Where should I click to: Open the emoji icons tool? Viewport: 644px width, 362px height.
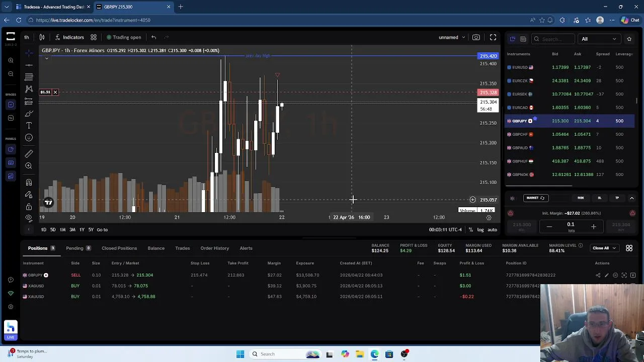point(29,138)
